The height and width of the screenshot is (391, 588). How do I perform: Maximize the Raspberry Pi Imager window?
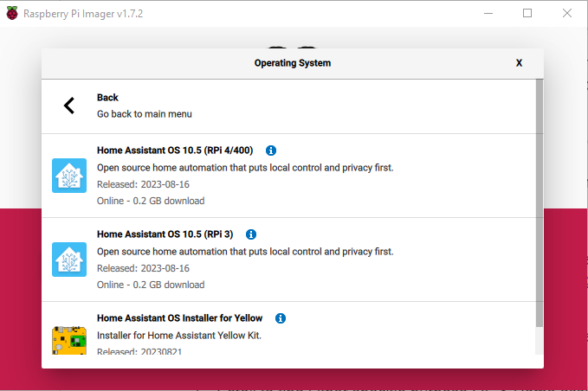click(x=527, y=13)
